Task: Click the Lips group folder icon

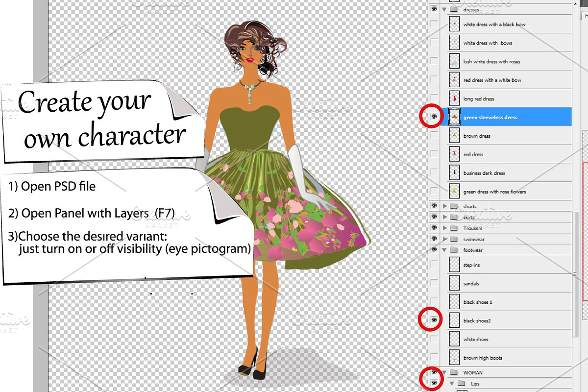Action: click(462, 384)
